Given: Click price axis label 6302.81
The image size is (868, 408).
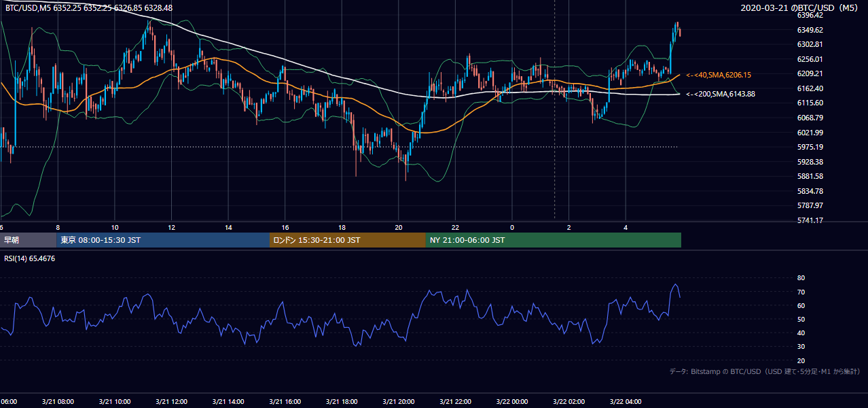Looking at the screenshot, I should click(810, 44).
